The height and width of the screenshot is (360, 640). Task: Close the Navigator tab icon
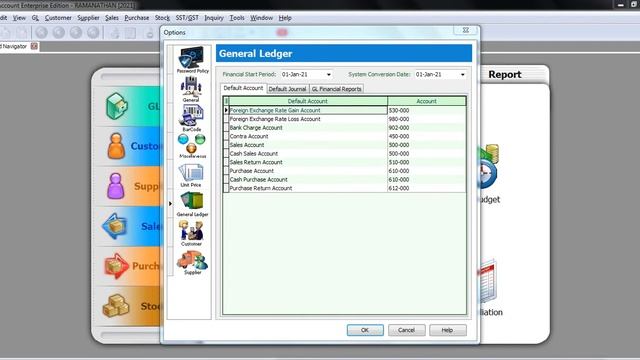(34, 46)
